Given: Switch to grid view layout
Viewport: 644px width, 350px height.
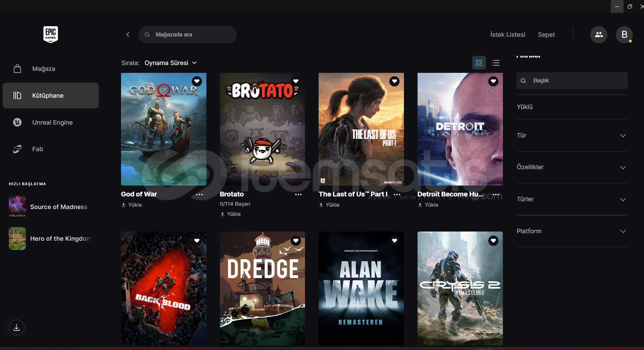Looking at the screenshot, I should (x=479, y=63).
